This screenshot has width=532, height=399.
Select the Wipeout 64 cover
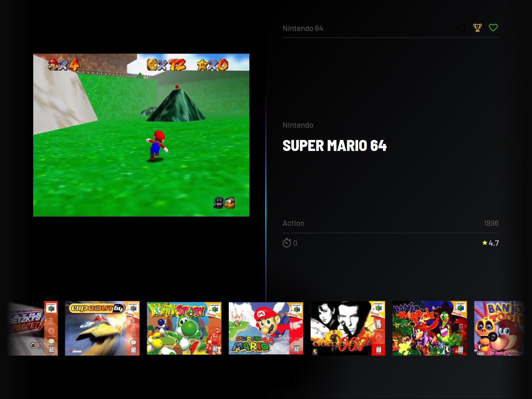(102, 328)
